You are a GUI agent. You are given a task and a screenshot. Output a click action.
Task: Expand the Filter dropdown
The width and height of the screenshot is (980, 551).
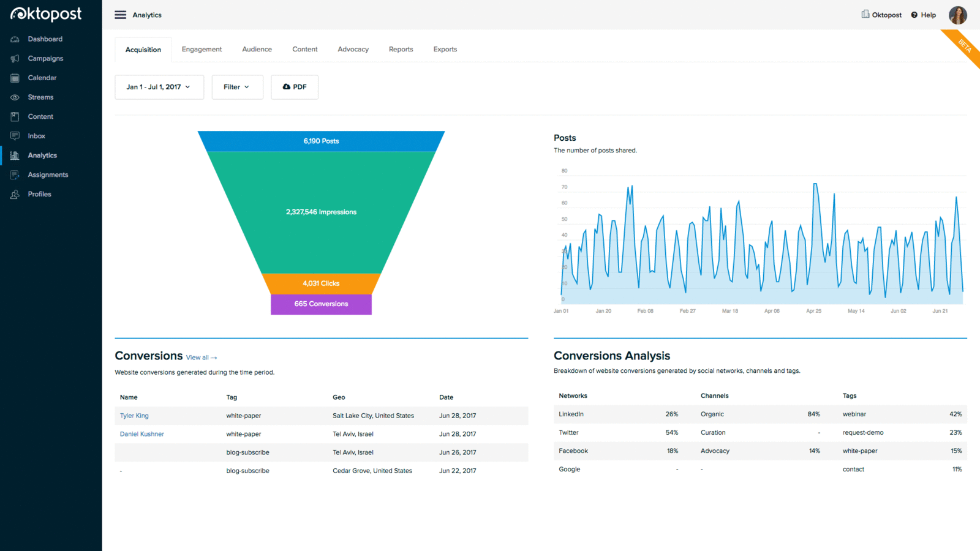click(237, 87)
